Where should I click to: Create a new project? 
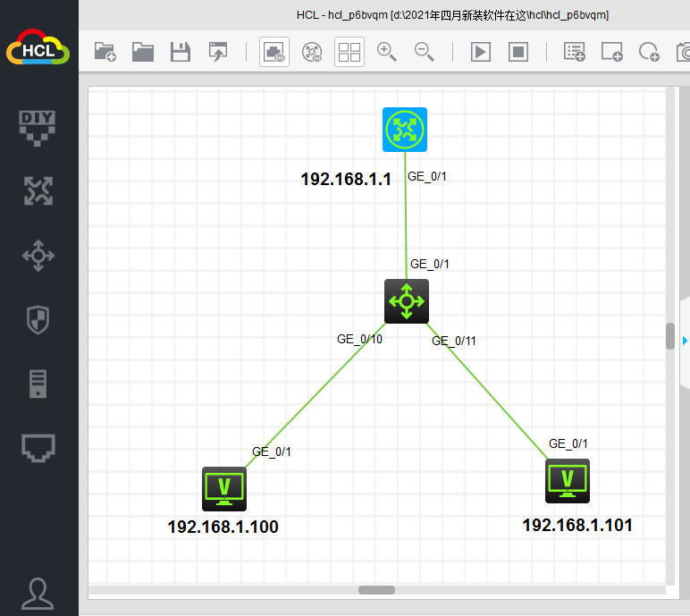point(105,52)
